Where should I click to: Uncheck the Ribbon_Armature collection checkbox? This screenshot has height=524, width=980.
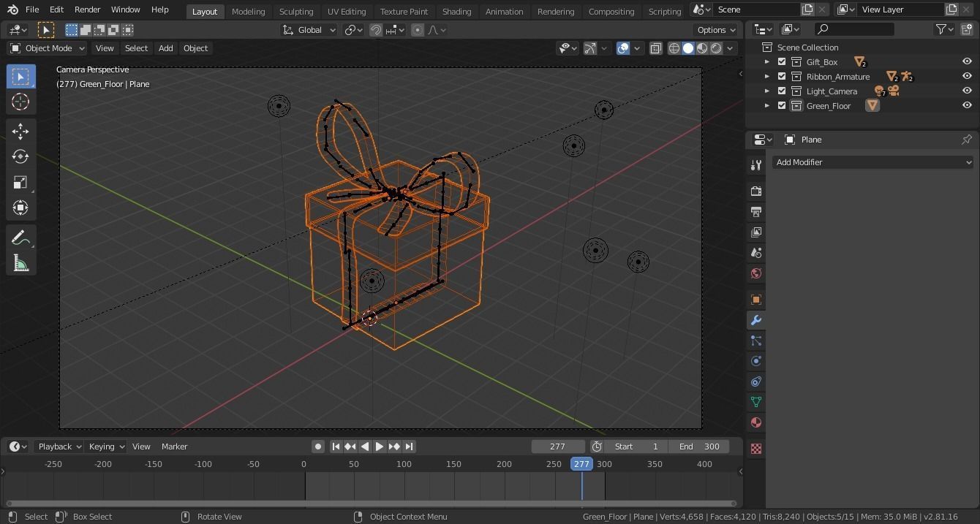pos(782,77)
